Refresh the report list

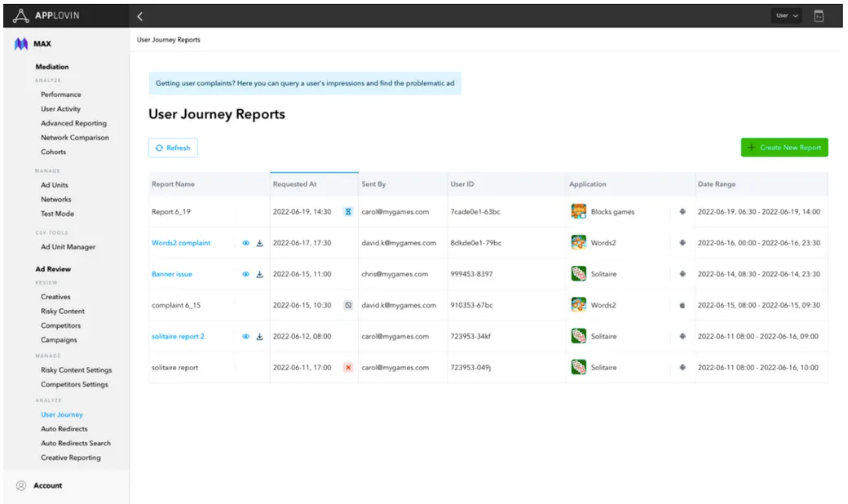point(172,148)
